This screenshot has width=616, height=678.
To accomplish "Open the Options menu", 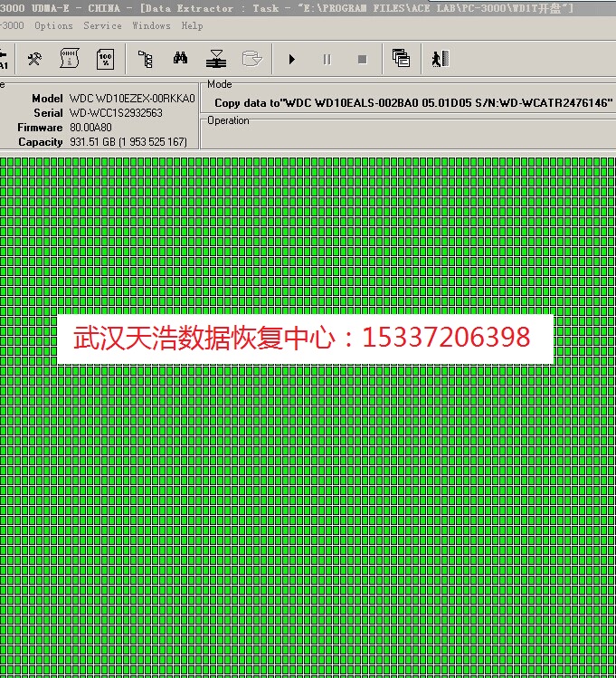I will click(53, 25).
